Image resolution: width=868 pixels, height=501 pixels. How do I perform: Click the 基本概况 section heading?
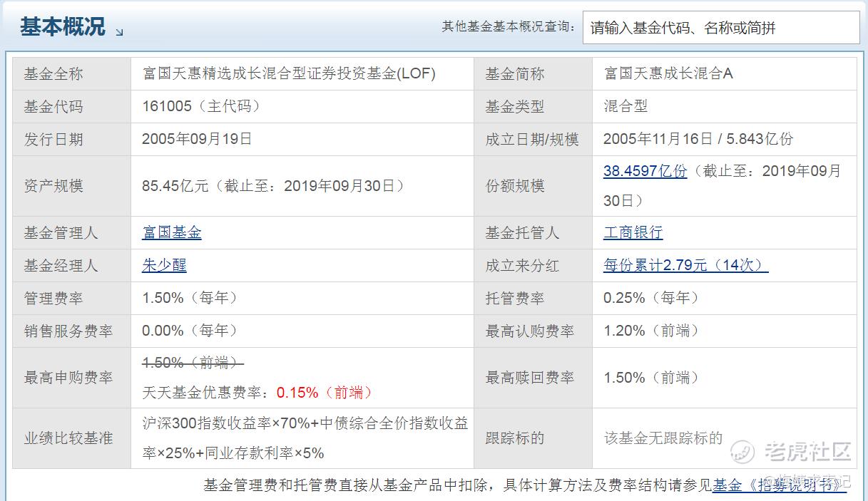[x=63, y=27]
